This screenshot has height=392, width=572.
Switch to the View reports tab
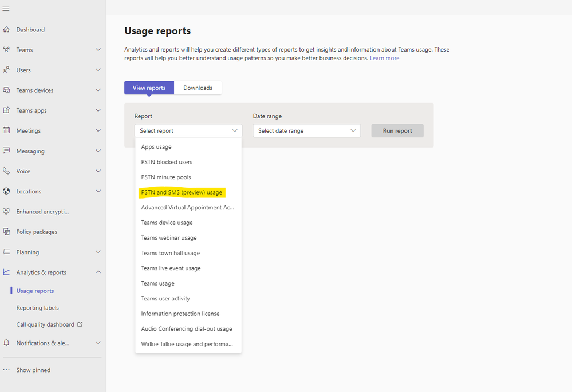click(149, 88)
